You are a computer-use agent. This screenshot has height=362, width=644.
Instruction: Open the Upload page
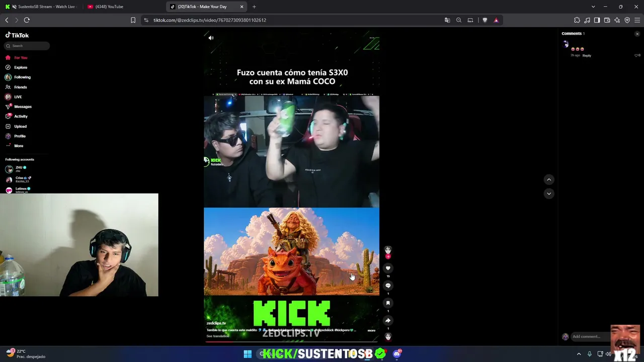point(16,126)
